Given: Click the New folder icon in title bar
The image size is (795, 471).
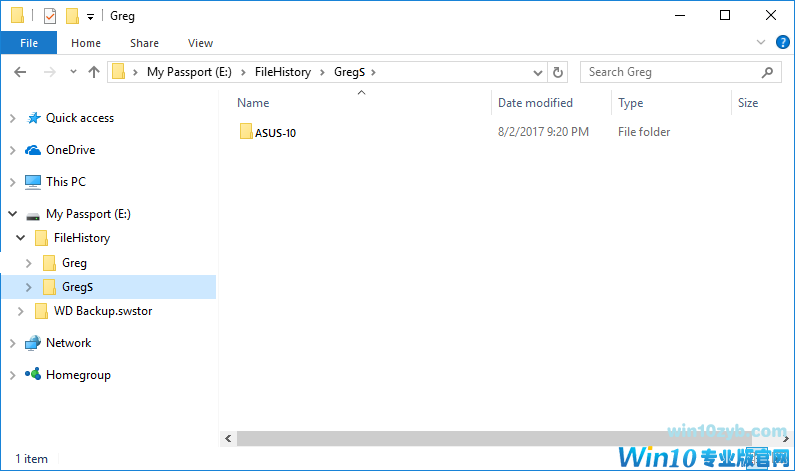Looking at the screenshot, I should 72,16.
